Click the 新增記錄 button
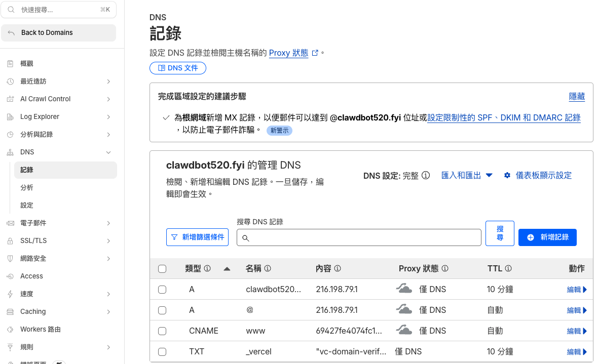This screenshot has width=597, height=364. 547,237
